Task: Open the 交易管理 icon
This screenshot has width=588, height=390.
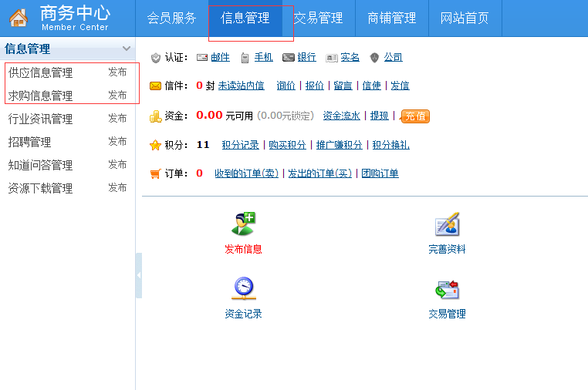Action: [447, 289]
